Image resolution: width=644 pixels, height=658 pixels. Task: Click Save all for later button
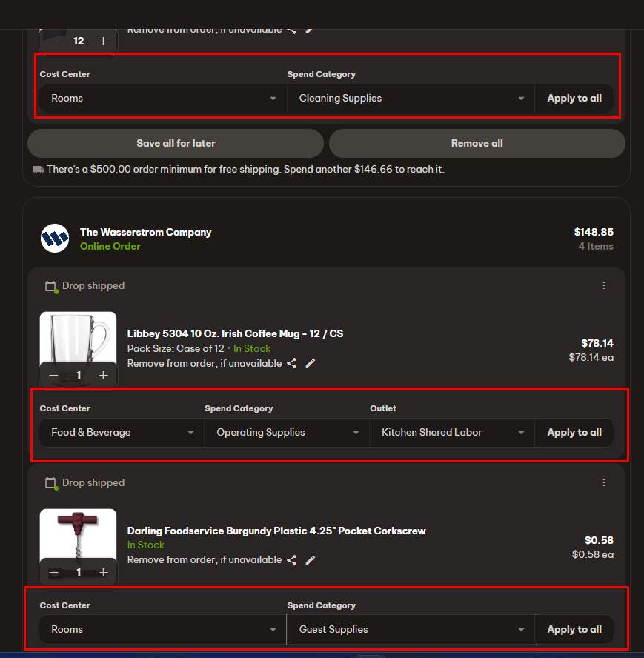pos(176,143)
